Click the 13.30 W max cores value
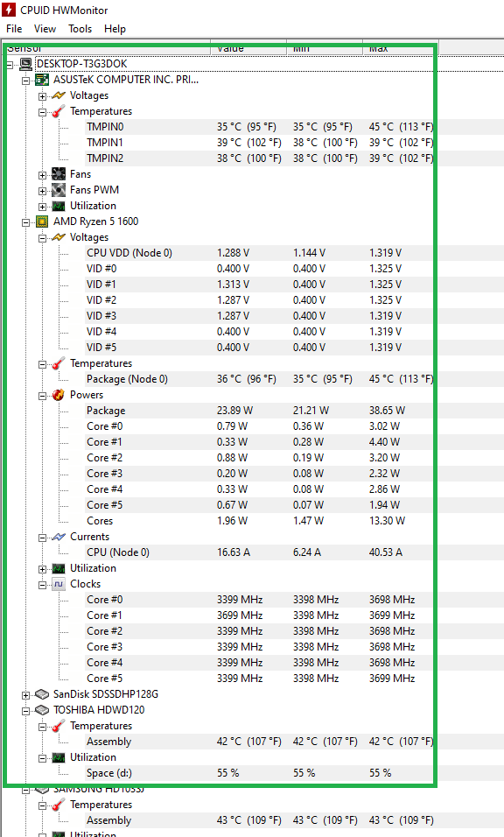This screenshot has width=504, height=837. 388,521
